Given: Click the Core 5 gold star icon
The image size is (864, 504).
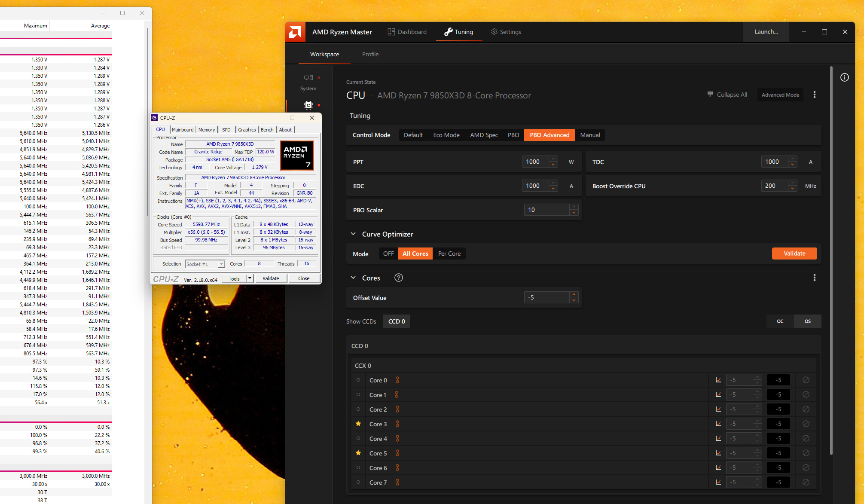Looking at the screenshot, I should (358, 453).
